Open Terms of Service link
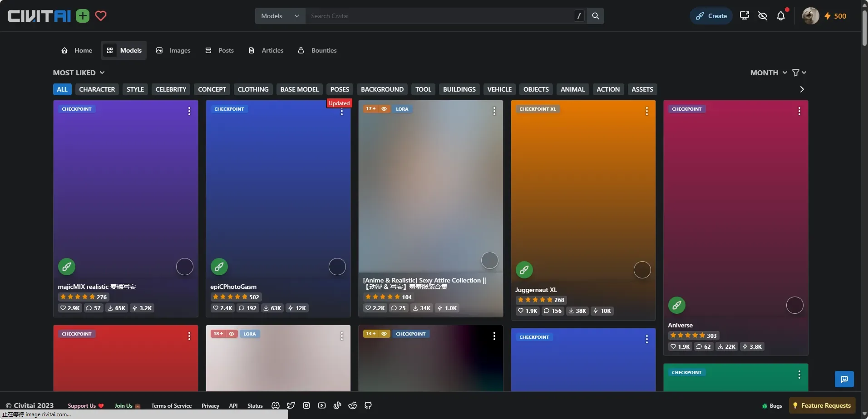 [171, 406]
